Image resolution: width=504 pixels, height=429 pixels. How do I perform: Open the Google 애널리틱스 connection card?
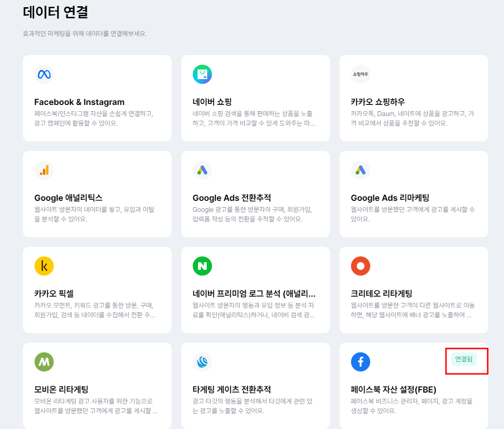[97, 194]
